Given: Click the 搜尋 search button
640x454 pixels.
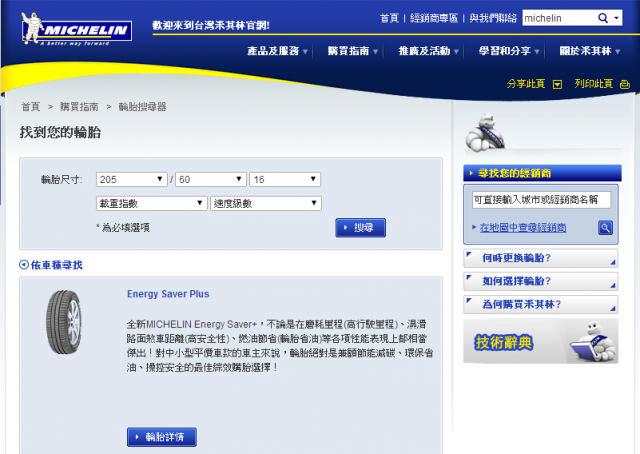Looking at the screenshot, I should pyautogui.click(x=360, y=227).
